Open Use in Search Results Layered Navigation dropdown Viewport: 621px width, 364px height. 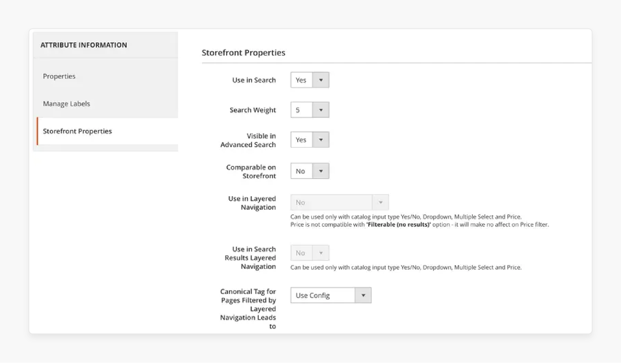coord(310,253)
